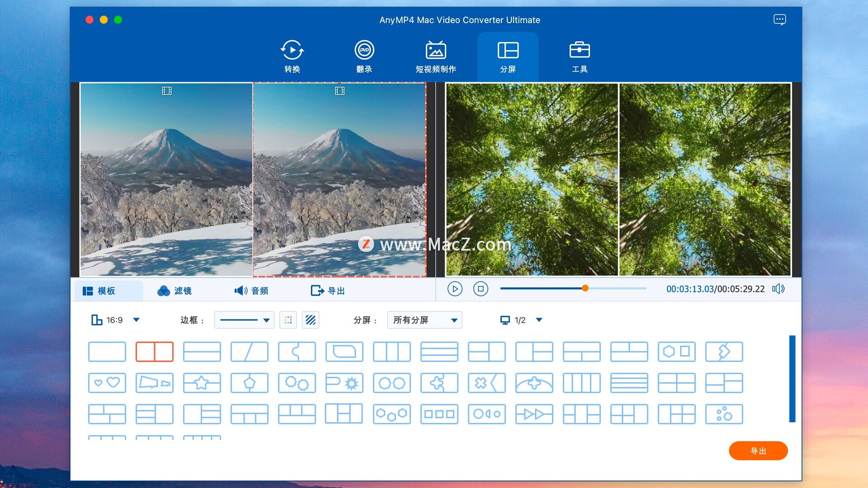Select the brick-pattern layout template
Image resolution: width=868 pixels, height=488 pixels.
(x=107, y=414)
